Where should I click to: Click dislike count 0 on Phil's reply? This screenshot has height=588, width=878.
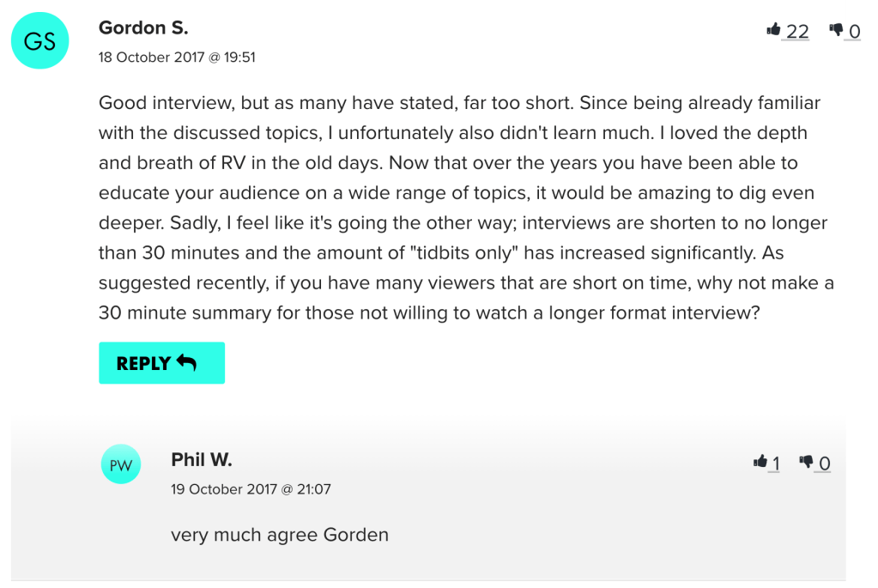pyautogui.click(x=824, y=464)
